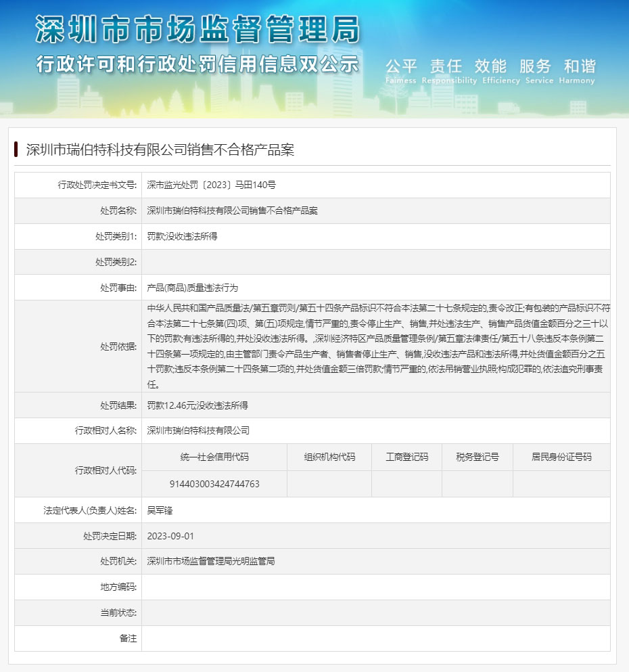
Task: Click the label 处罚名称
Action: click(118, 210)
